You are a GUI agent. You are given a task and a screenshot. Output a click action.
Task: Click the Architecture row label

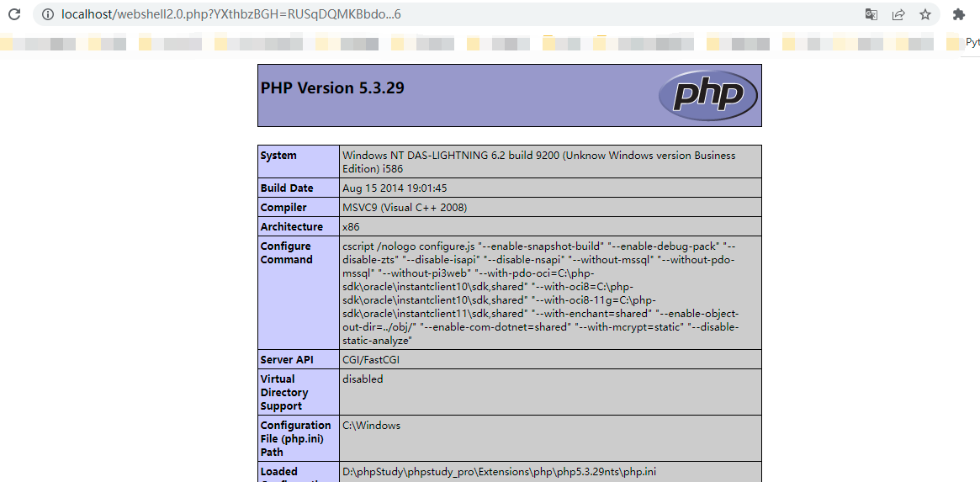coord(292,227)
